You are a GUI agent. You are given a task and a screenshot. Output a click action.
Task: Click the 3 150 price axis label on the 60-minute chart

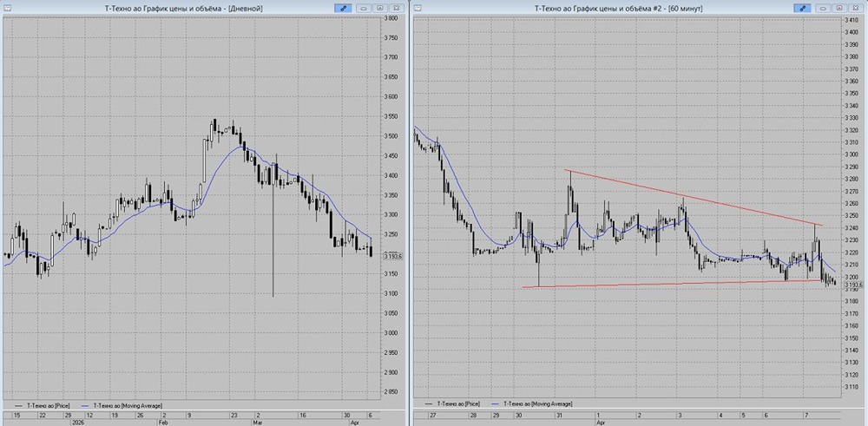pos(851,338)
